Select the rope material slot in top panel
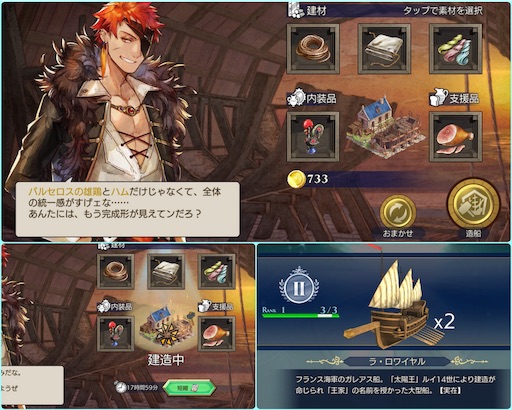 [x=313, y=49]
